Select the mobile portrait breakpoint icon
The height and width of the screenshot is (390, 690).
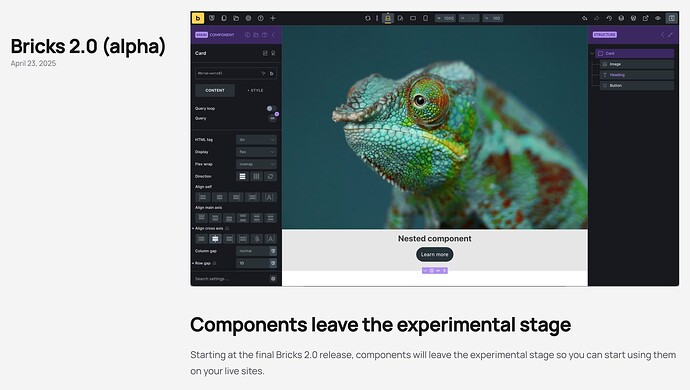point(425,18)
